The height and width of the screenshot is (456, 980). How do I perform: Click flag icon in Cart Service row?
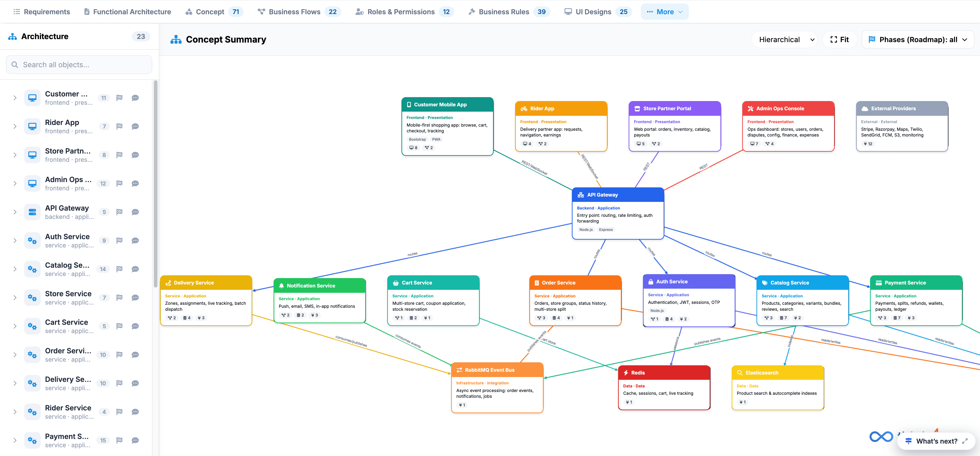tap(119, 326)
